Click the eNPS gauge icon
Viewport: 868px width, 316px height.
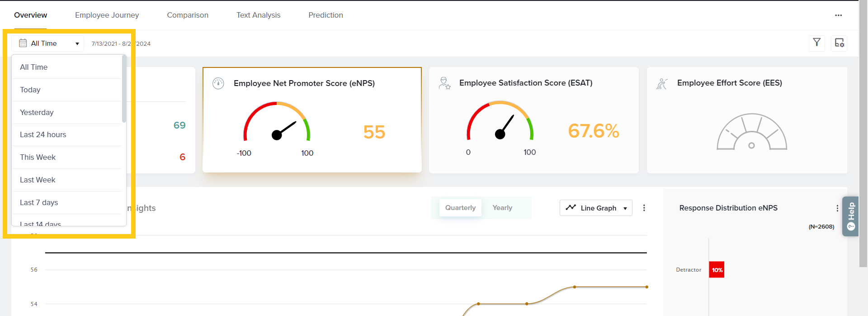[218, 83]
